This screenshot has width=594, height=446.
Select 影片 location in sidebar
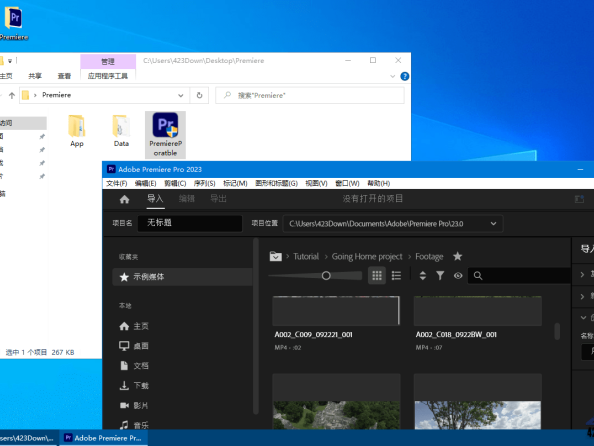134,405
